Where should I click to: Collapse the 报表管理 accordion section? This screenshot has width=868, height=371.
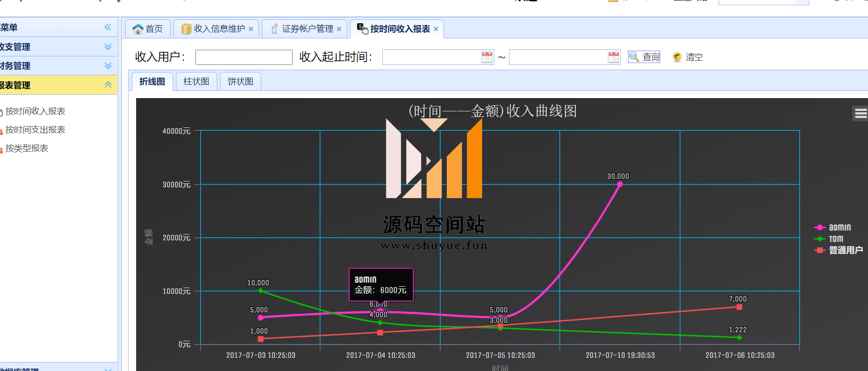58,85
